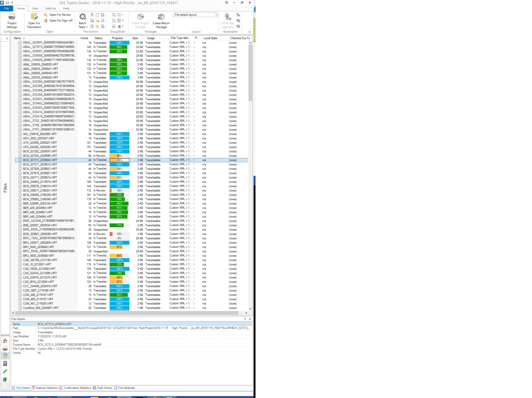The height and width of the screenshot is (398, 532).
Task: Expand the Batch Tasks dropdown arrow
Action: [x=87, y=27]
